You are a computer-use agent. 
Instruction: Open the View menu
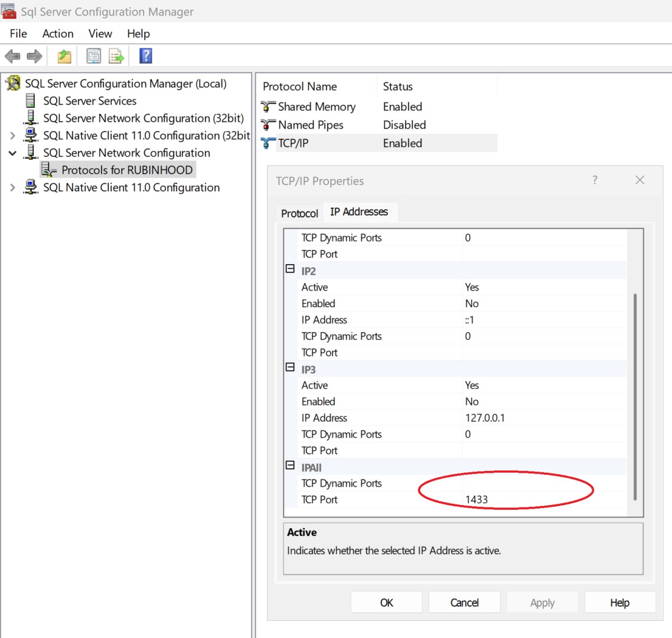click(x=100, y=34)
